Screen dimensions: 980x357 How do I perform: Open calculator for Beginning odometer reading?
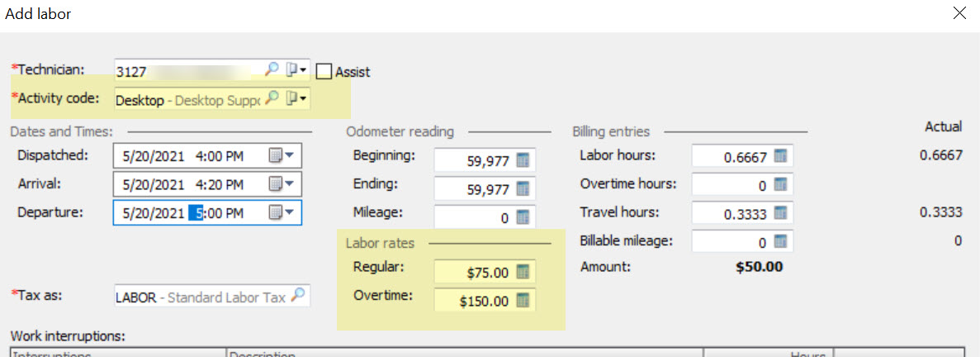(523, 160)
